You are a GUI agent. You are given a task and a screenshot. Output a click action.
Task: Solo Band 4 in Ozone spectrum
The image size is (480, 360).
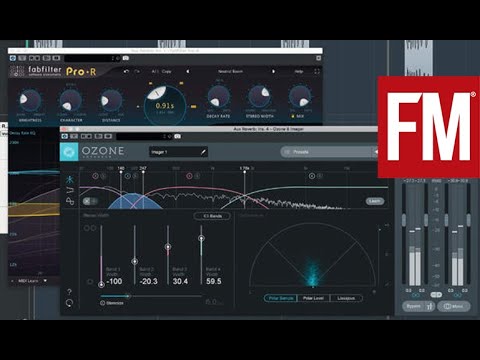point(320,176)
